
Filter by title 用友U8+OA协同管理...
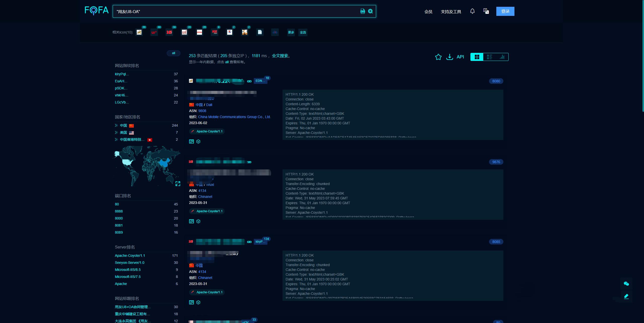point(133,307)
